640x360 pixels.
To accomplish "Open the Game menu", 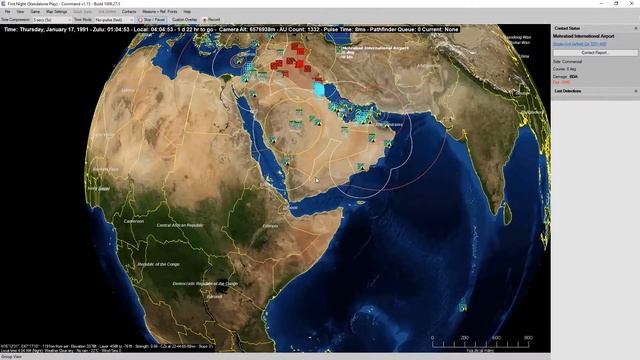I will (35, 11).
